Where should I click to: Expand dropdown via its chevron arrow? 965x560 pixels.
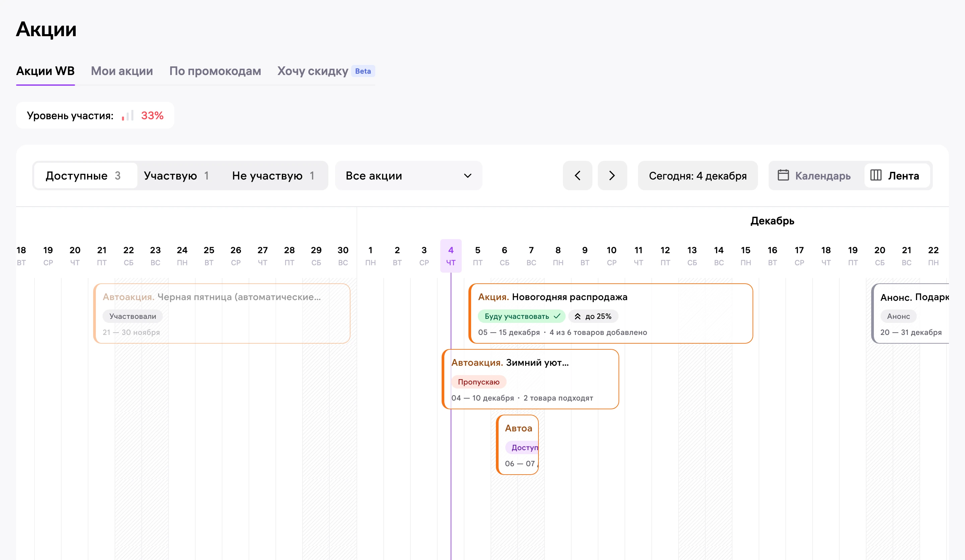(467, 176)
